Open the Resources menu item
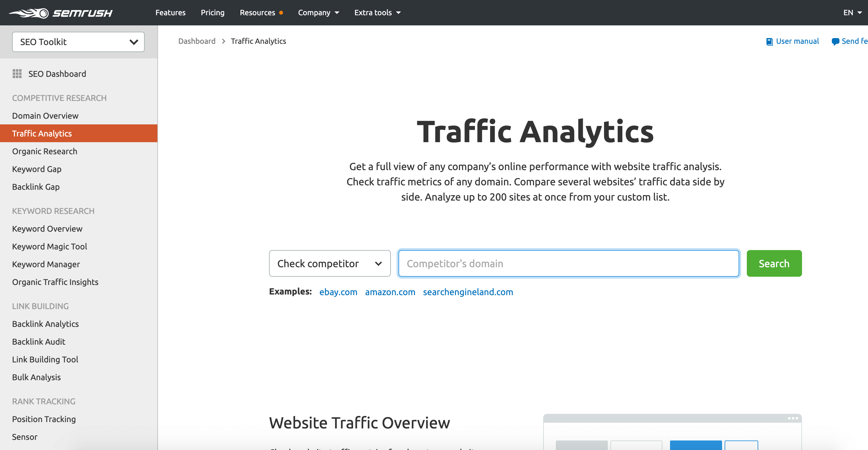The width and height of the screenshot is (868, 450). (261, 12)
